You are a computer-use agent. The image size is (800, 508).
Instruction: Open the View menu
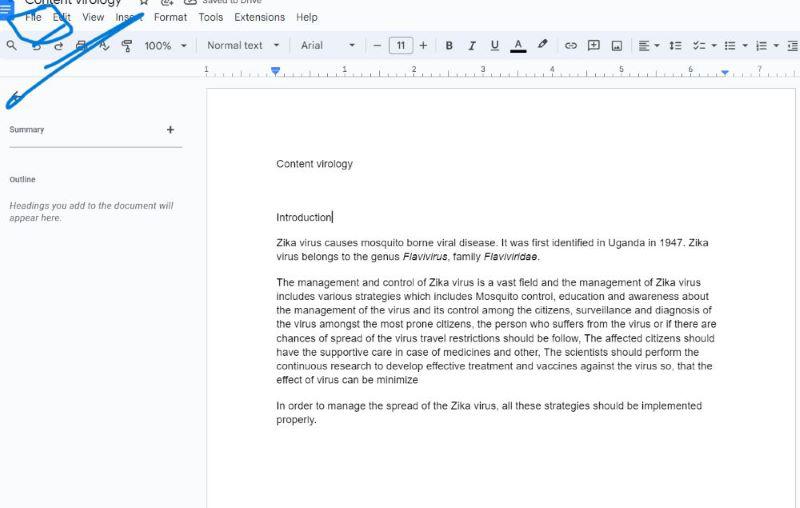(x=93, y=17)
